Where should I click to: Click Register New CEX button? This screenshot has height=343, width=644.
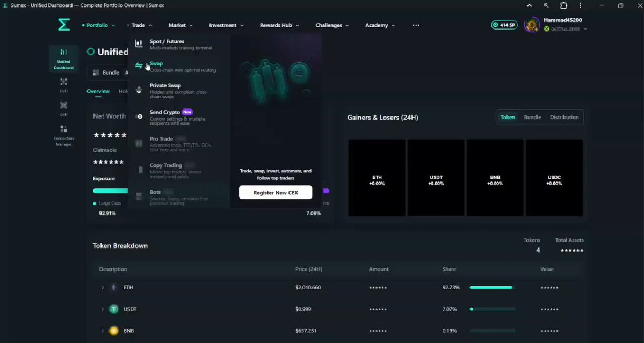click(276, 192)
